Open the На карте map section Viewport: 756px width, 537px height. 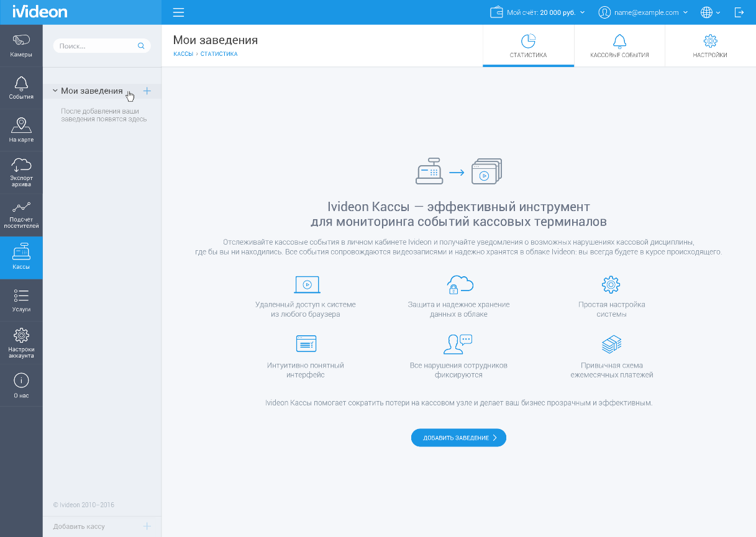point(21,130)
